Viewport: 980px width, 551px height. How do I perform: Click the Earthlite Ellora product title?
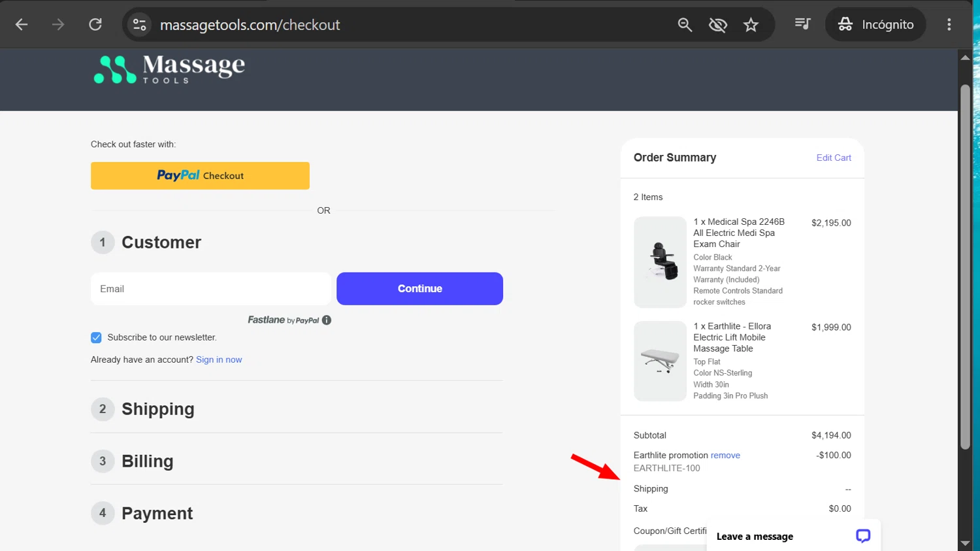[732, 337]
